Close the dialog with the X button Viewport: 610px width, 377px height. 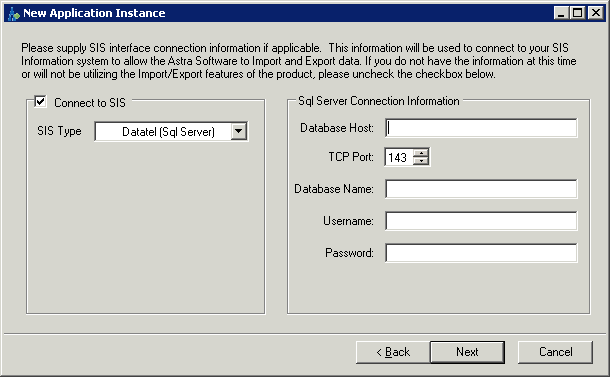click(596, 13)
